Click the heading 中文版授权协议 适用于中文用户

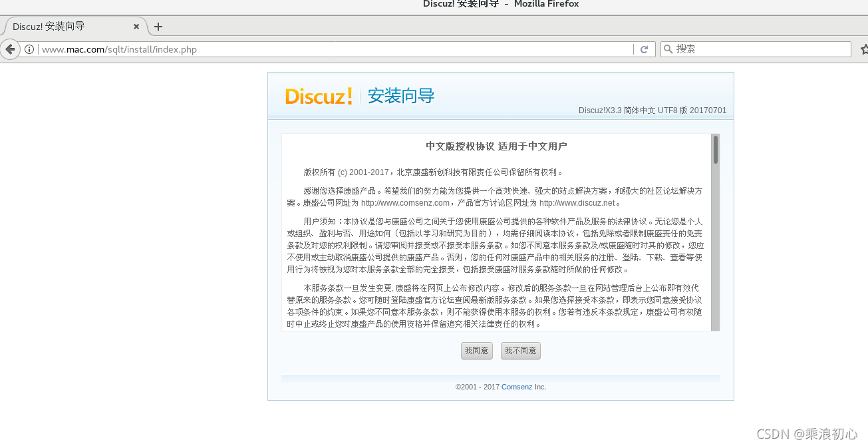click(x=496, y=146)
